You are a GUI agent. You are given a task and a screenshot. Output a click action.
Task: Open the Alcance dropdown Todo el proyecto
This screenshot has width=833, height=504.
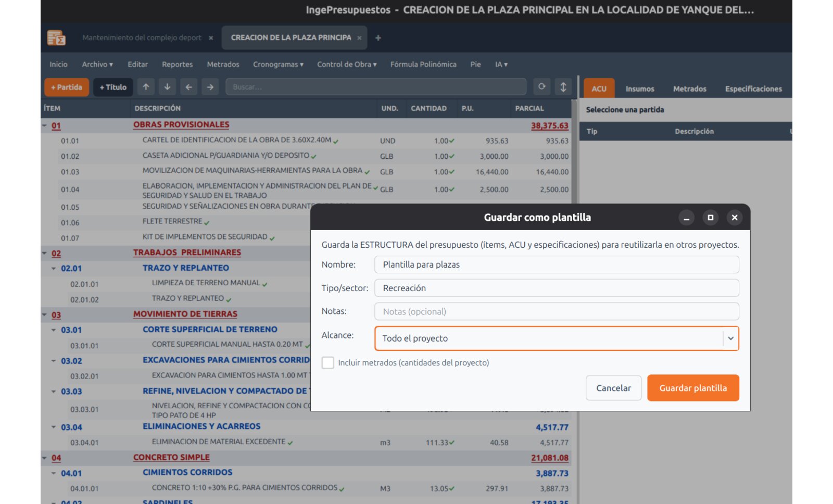click(557, 338)
